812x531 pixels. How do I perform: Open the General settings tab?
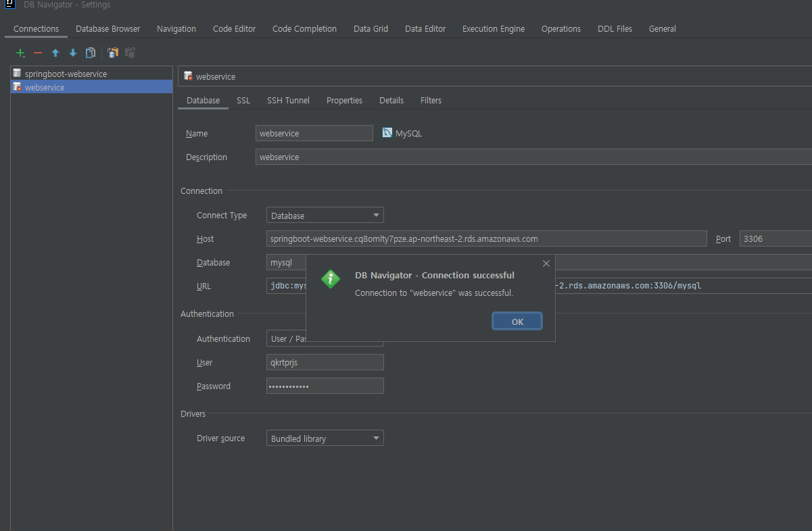coord(663,28)
